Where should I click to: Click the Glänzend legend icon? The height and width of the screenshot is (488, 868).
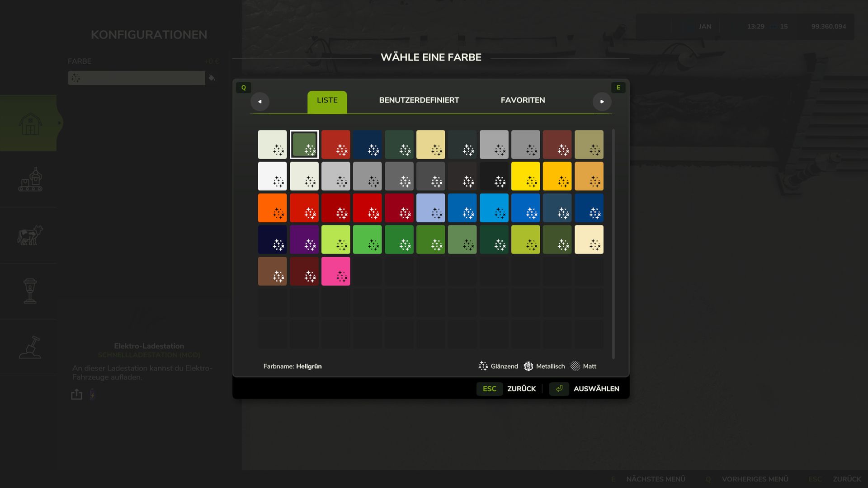coord(483,366)
